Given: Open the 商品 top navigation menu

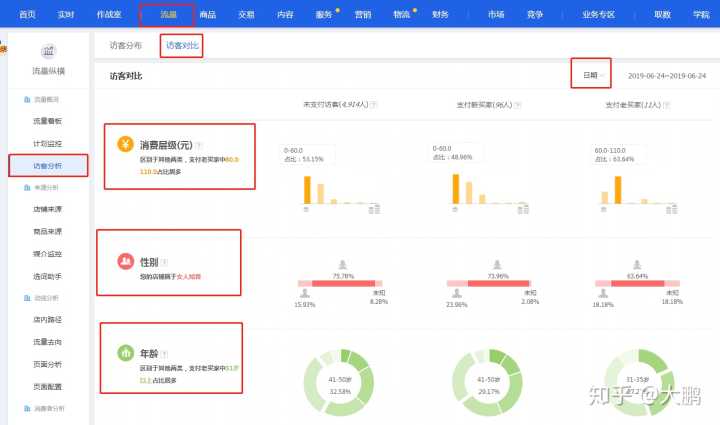Looking at the screenshot, I should click(208, 15).
